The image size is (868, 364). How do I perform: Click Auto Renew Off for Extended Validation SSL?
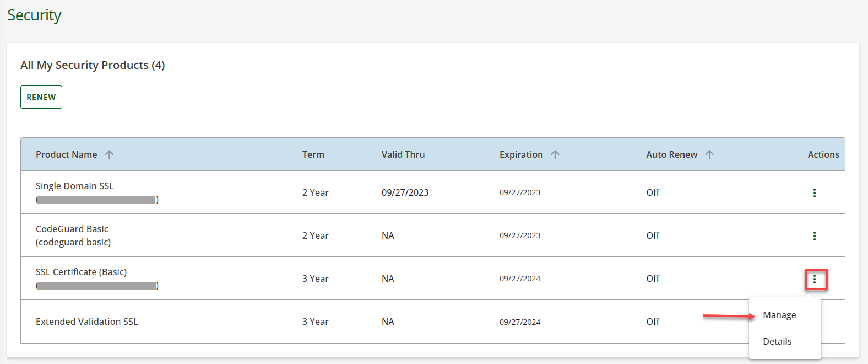653,322
